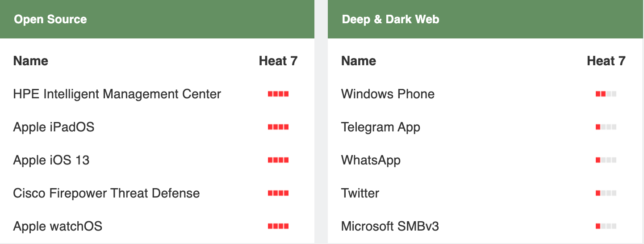
Task: Select Cisco Firepower Threat Defense row
Action: click(x=157, y=193)
